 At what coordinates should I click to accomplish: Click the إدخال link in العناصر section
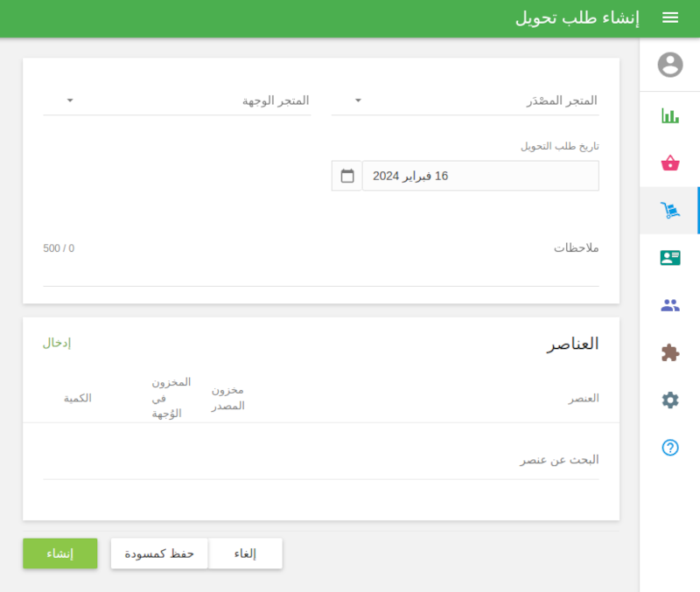(x=59, y=342)
